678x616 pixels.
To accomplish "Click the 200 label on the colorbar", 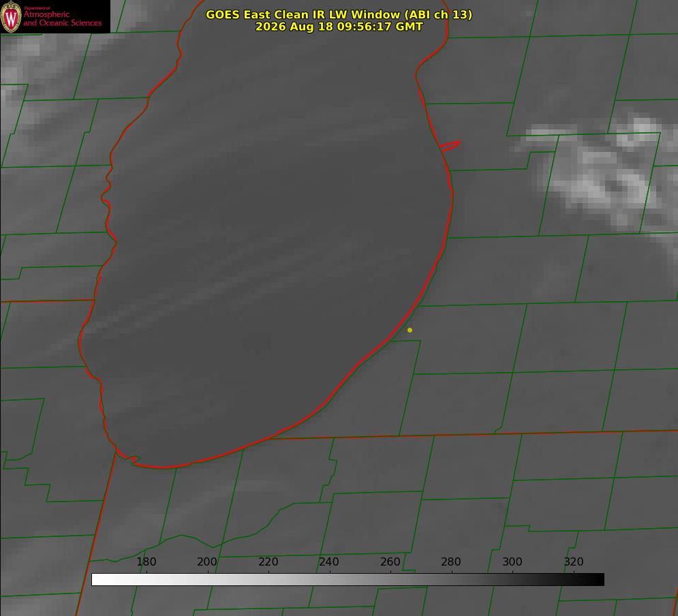I will 207,561.
